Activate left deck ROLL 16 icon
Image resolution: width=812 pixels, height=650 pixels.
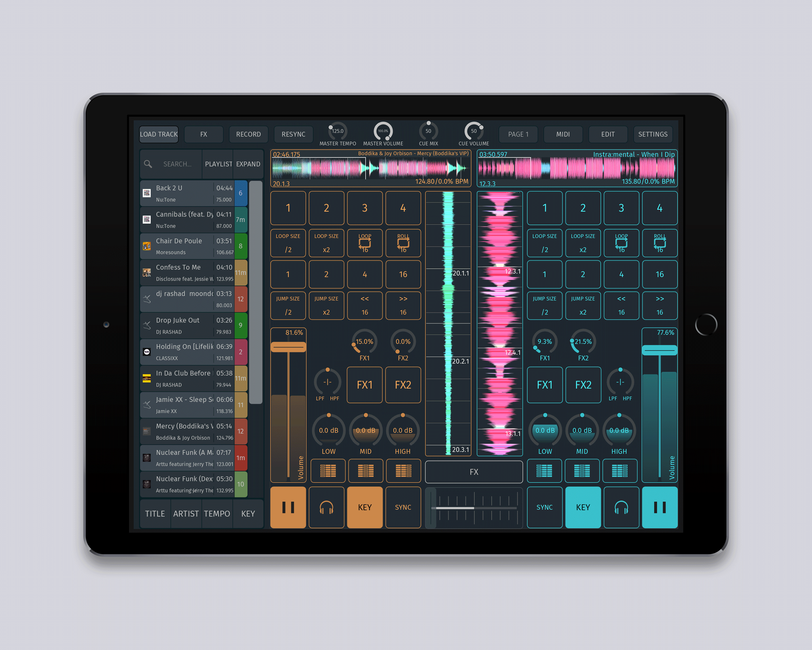click(403, 243)
